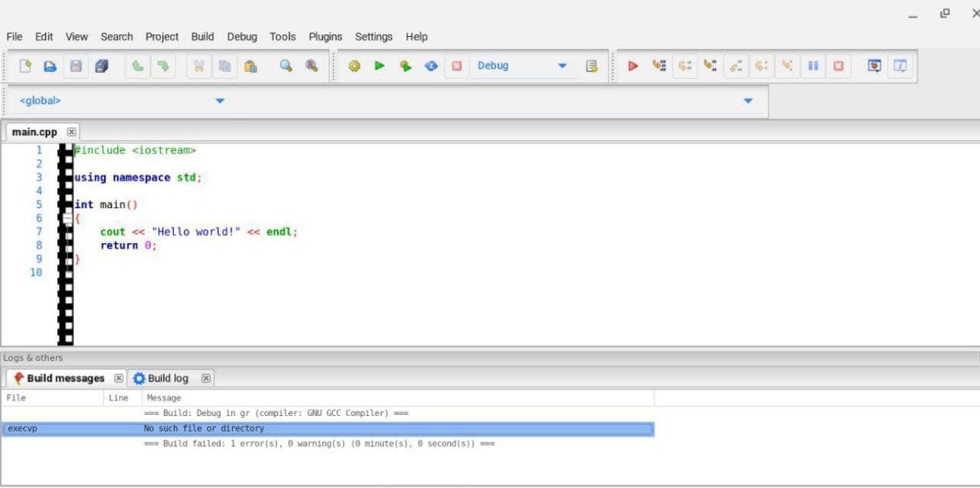
Task: Pause the debugger with the break icon
Action: [x=813, y=66]
